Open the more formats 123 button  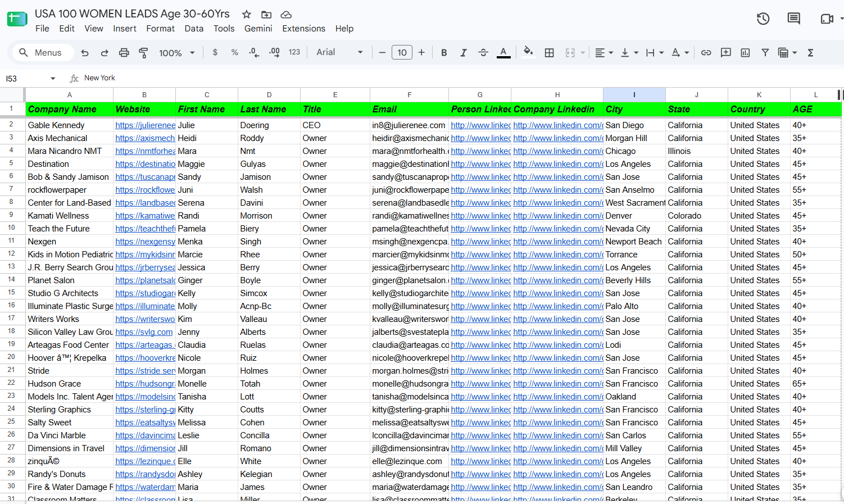coord(294,52)
